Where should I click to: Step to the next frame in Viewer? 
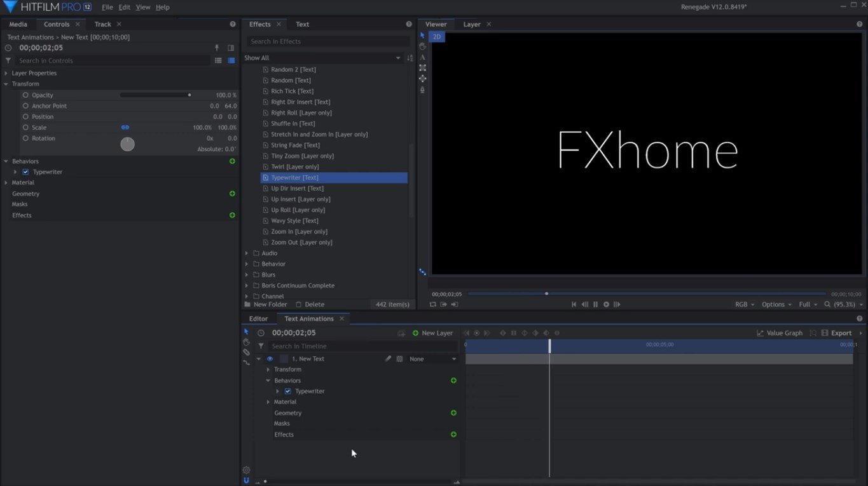point(617,304)
